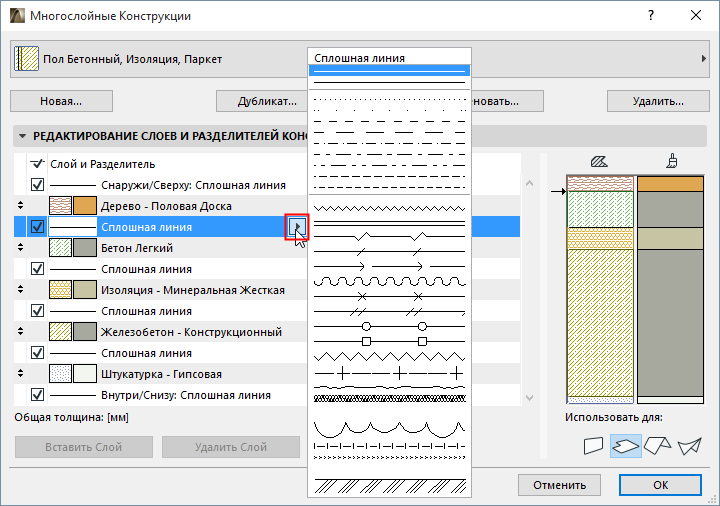Toggle separator checkbox below Железобетон row
This screenshot has width=720, height=506.
[x=37, y=353]
